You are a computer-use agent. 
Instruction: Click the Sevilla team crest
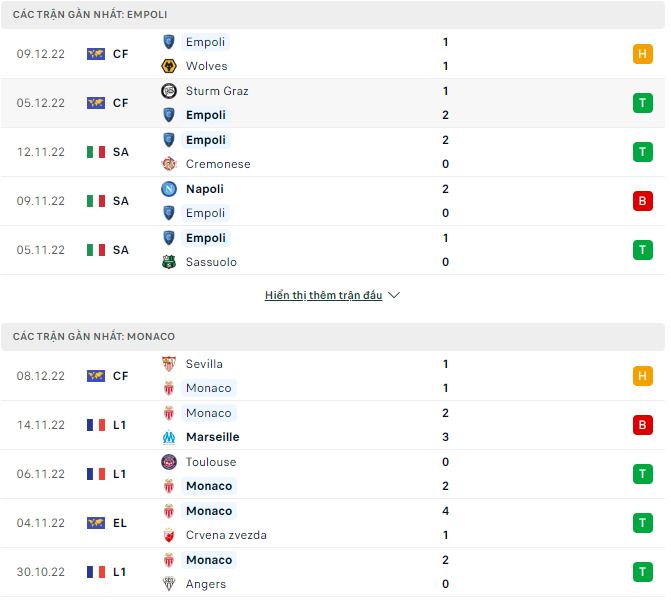pos(169,364)
